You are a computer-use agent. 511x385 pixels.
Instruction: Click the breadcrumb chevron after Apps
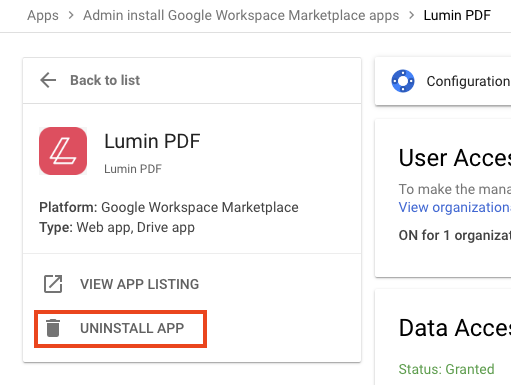(71, 15)
